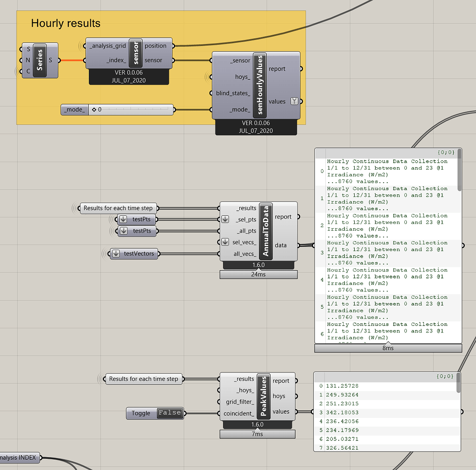Image resolution: width=476 pixels, height=470 pixels.
Task: Click peak value 342.18053 in panel
Action: (x=342, y=412)
